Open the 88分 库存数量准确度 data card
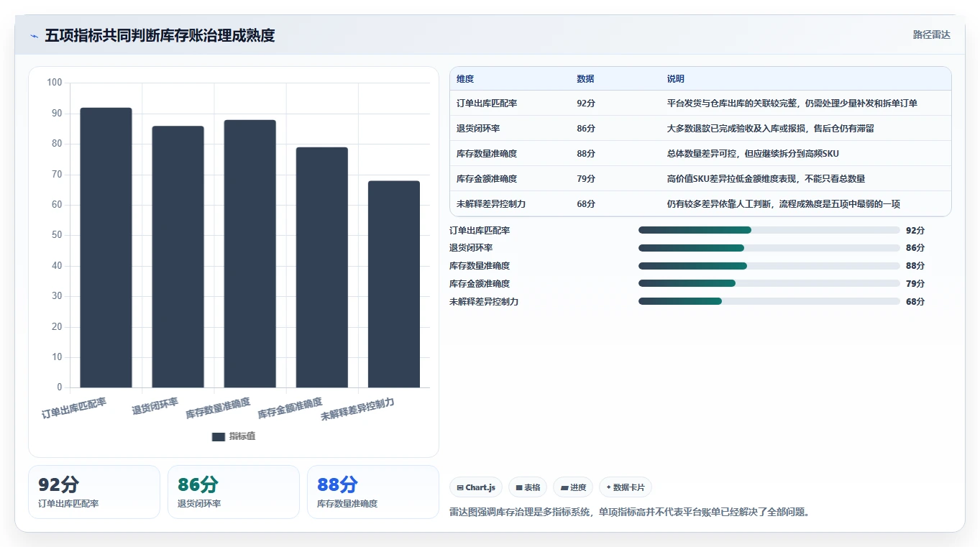Viewport: 980px width, 547px height. pyautogui.click(x=373, y=492)
